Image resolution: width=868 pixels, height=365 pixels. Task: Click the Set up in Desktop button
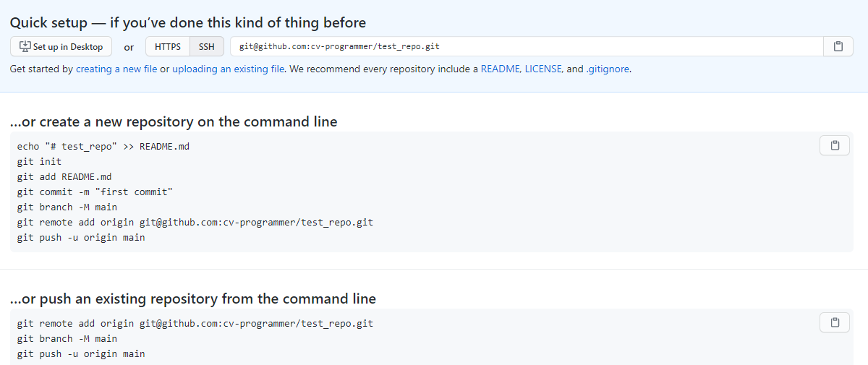coord(61,46)
